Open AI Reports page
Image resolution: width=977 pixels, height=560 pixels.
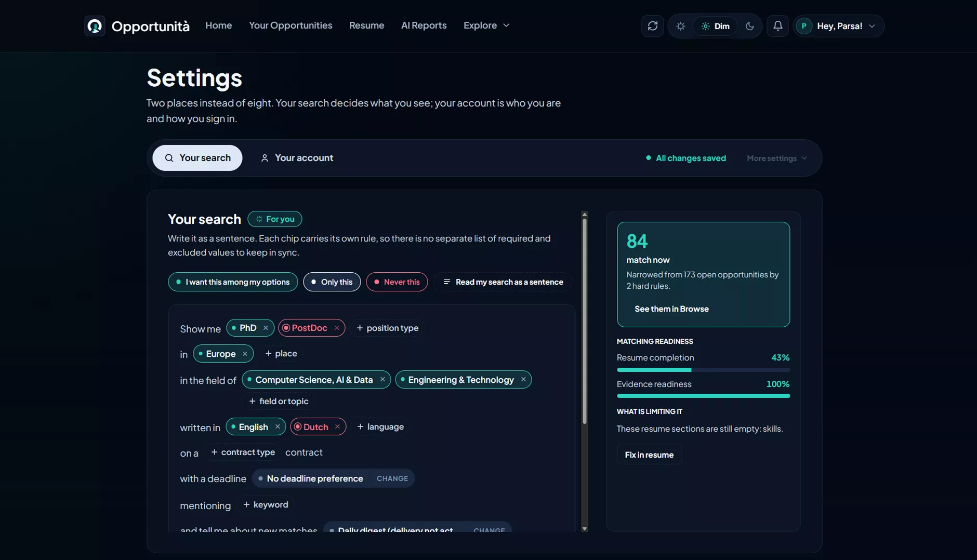[424, 25]
